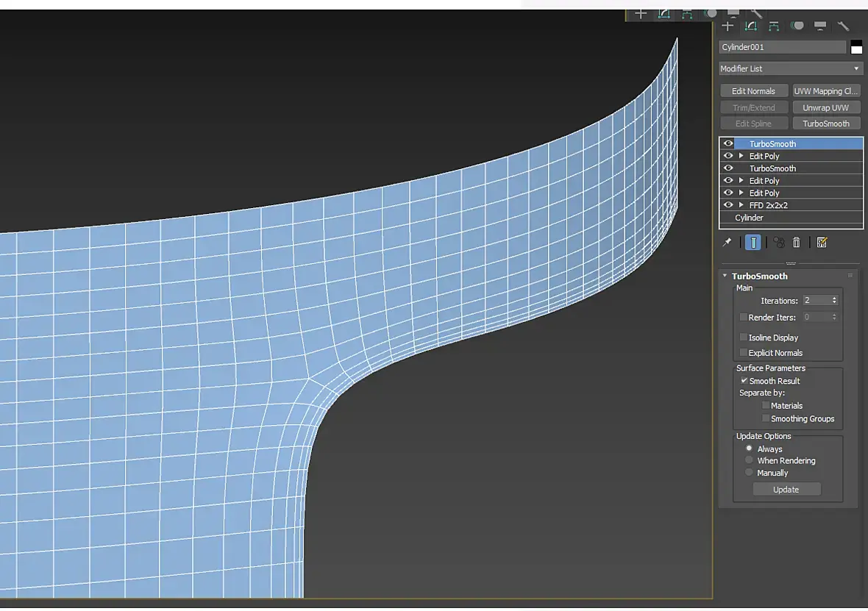Click the Pin Stack icon

pyautogui.click(x=728, y=243)
